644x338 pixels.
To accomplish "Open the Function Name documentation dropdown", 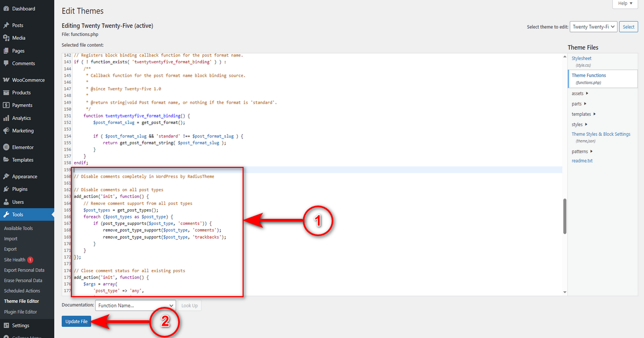I will [x=136, y=306].
